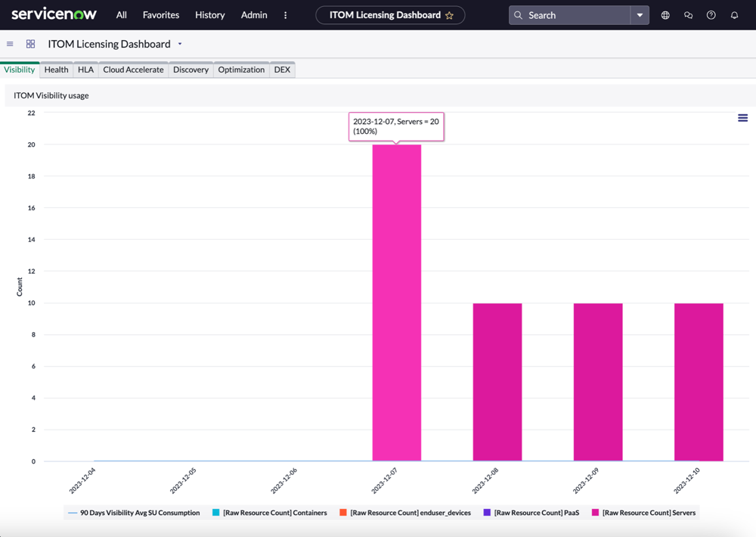The height and width of the screenshot is (537, 756).
Task: Click the purple PaaS legend swatch
Action: [487, 512]
